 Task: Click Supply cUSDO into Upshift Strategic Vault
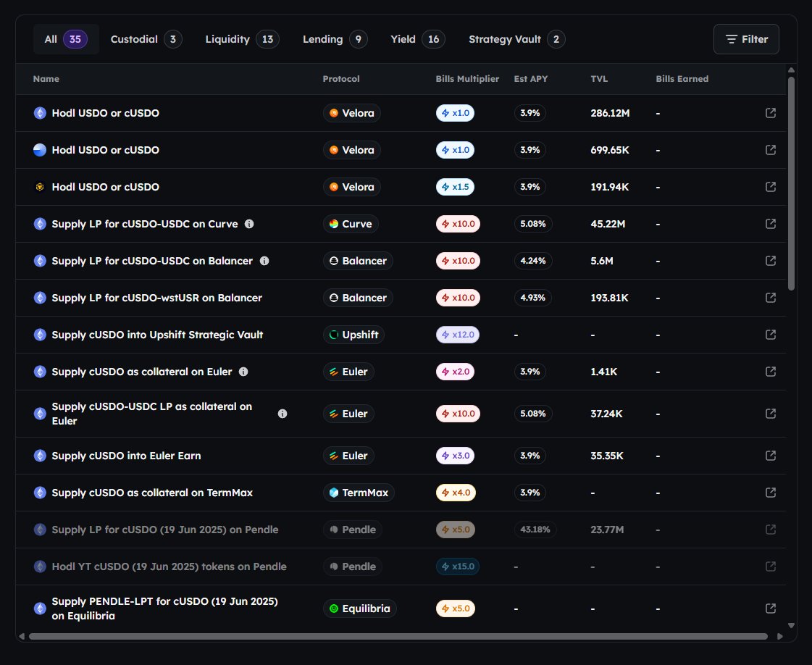157,335
